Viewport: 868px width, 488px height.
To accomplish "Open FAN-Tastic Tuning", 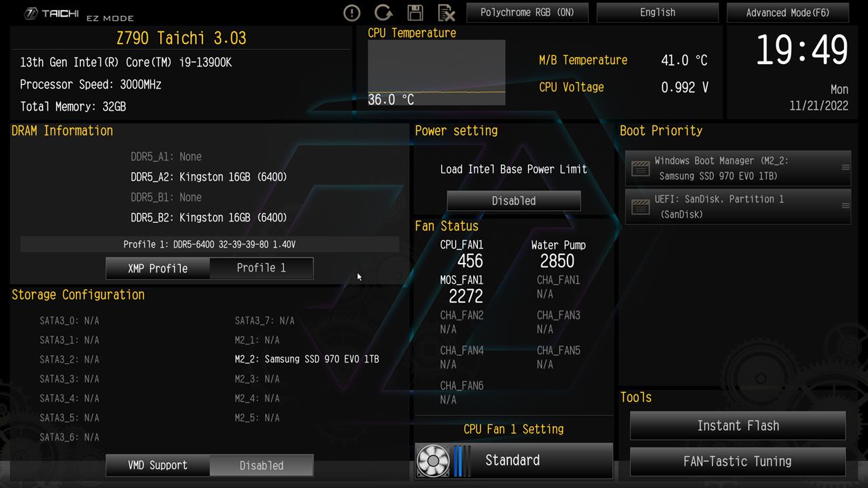I will pyautogui.click(x=738, y=461).
